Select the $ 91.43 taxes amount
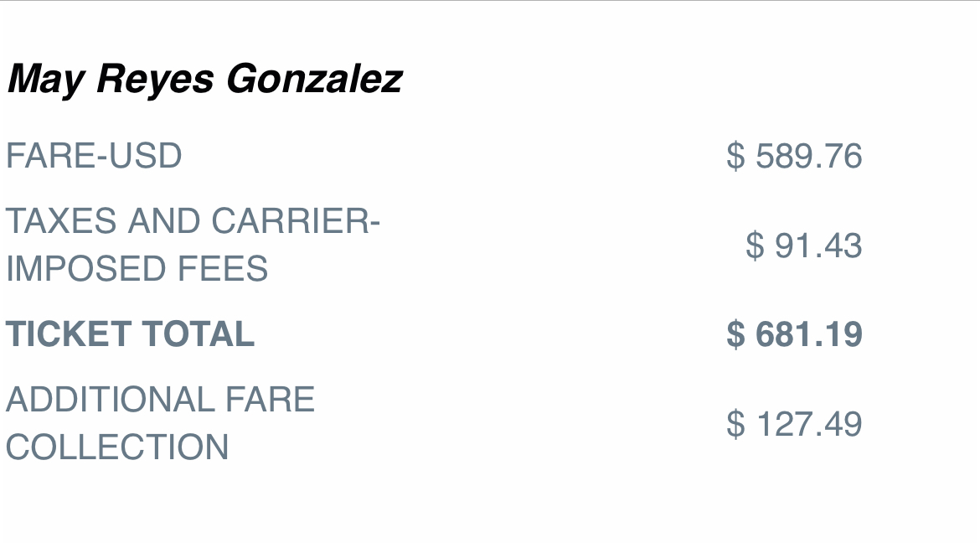Screen dimensions: 980x543 pyautogui.click(x=804, y=246)
